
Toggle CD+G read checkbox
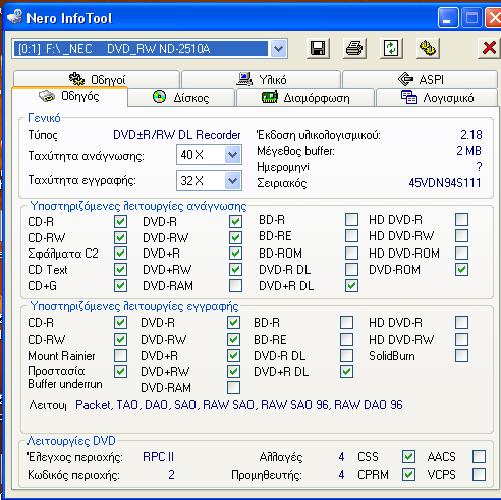120,285
